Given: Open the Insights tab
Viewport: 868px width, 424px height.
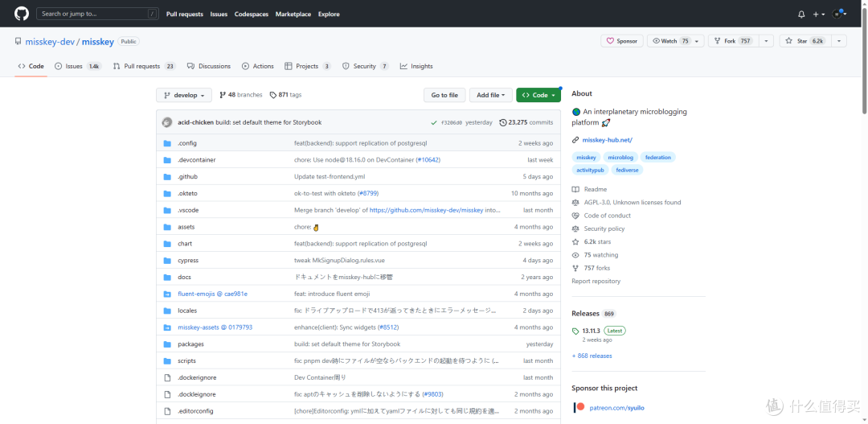Looking at the screenshot, I should pos(416,66).
